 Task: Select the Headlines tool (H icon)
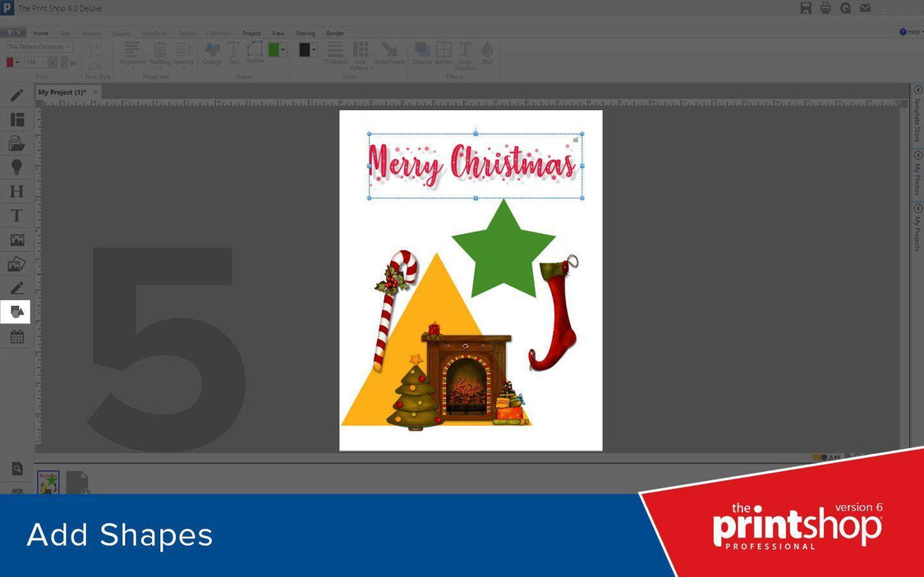click(x=16, y=190)
